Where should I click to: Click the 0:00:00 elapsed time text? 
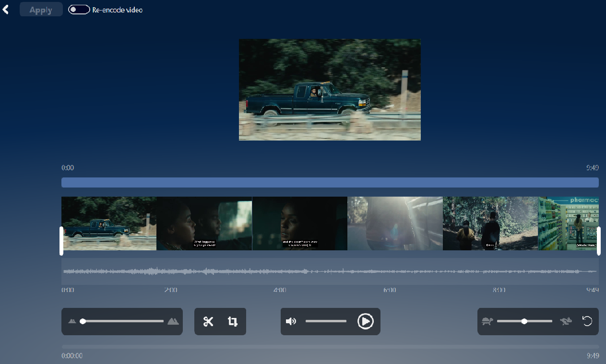click(x=72, y=356)
